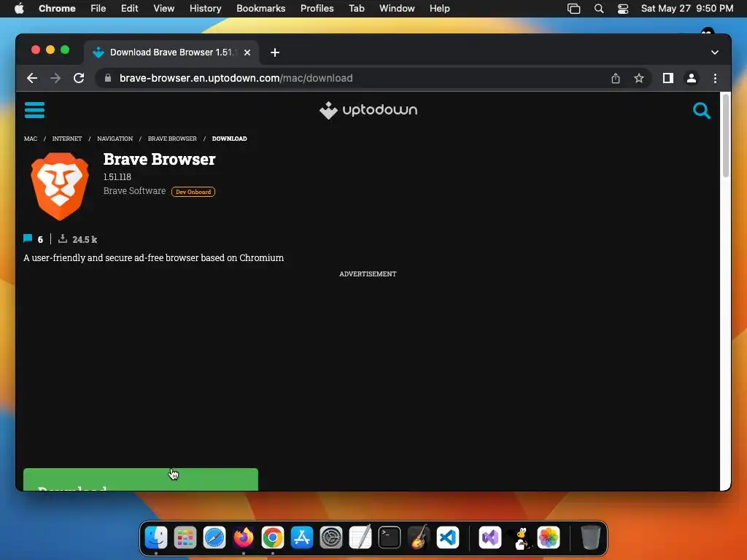
Task: View site information lock icon
Action: point(108,78)
